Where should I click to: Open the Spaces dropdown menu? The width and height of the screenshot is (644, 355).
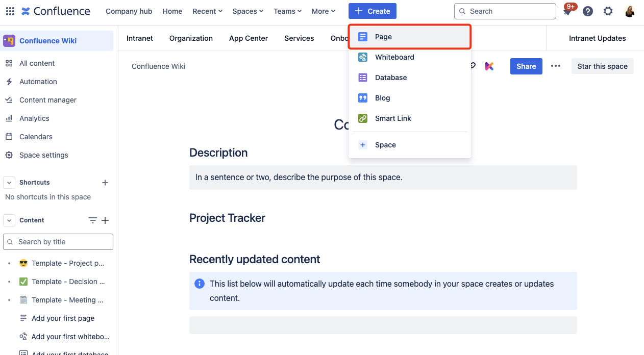pyautogui.click(x=247, y=11)
